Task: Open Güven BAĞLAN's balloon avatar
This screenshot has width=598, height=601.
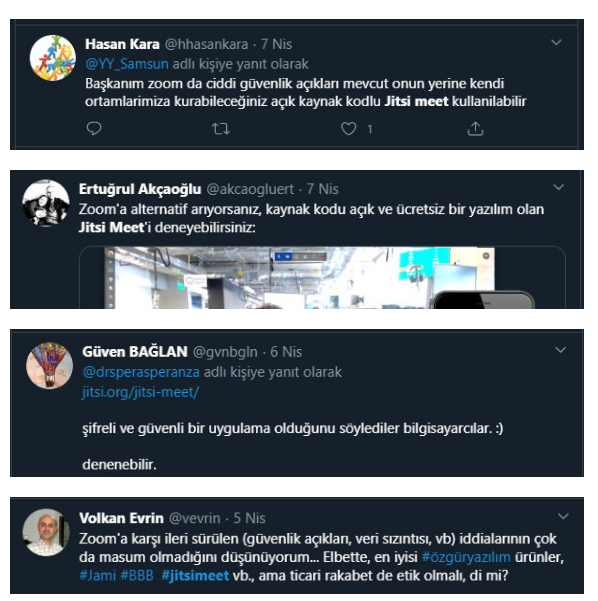Action: click(49, 366)
